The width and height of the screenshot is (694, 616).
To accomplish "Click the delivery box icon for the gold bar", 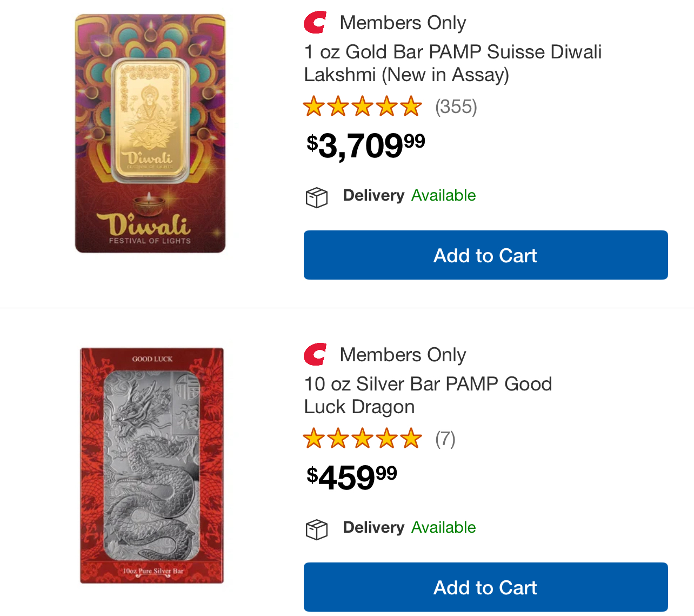I will click(x=317, y=197).
